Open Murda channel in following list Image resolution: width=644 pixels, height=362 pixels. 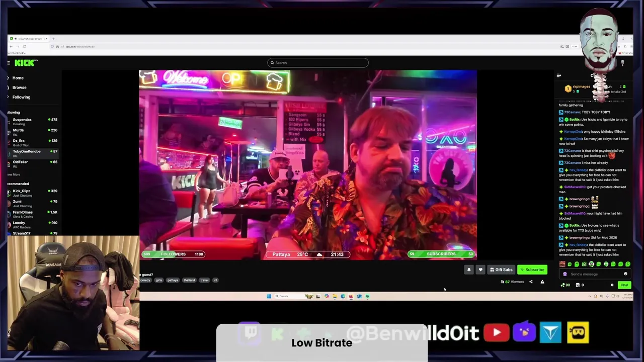(x=33, y=132)
